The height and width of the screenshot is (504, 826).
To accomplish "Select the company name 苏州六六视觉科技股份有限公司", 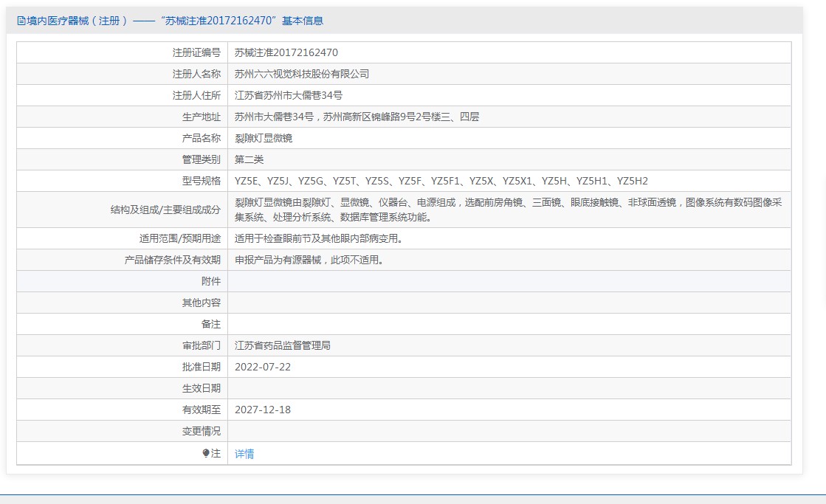I will click(302, 74).
